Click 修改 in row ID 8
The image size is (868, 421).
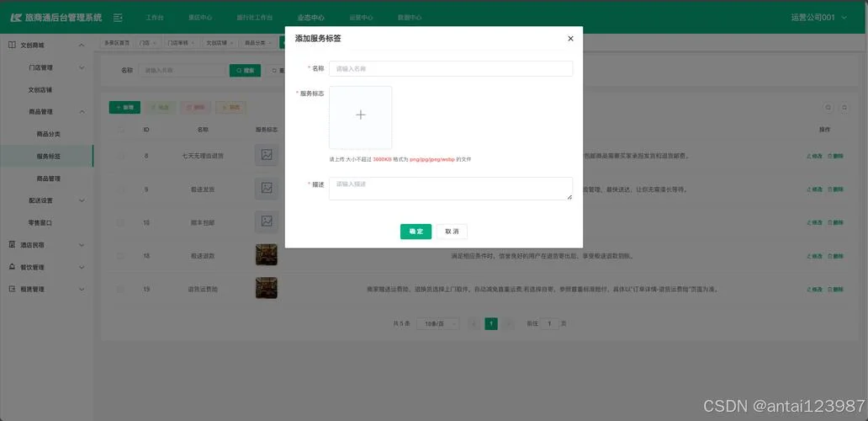pos(815,157)
